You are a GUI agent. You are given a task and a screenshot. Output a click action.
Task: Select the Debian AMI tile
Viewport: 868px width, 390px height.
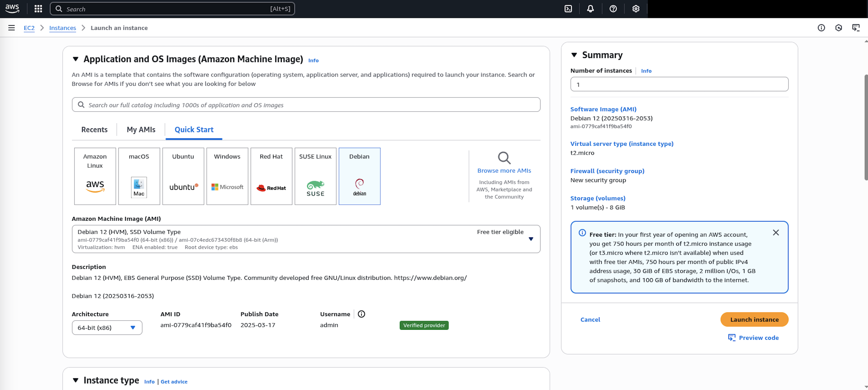(x=359, y=176)
